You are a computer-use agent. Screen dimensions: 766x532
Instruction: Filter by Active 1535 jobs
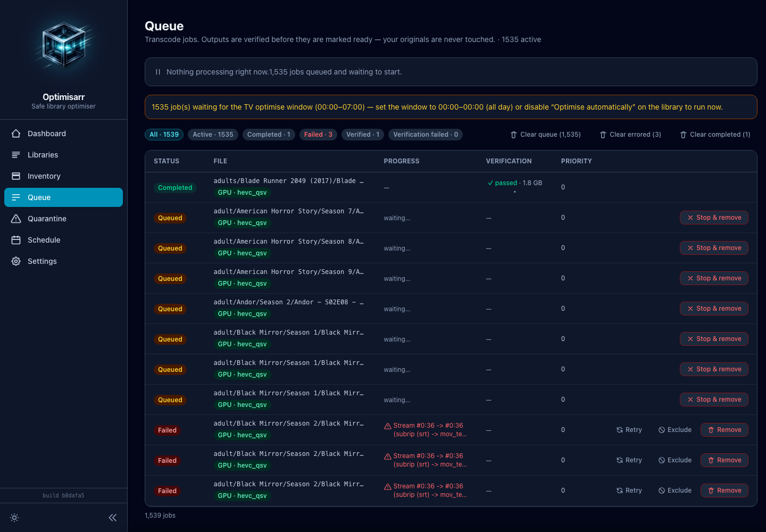(x=213, y=135)
